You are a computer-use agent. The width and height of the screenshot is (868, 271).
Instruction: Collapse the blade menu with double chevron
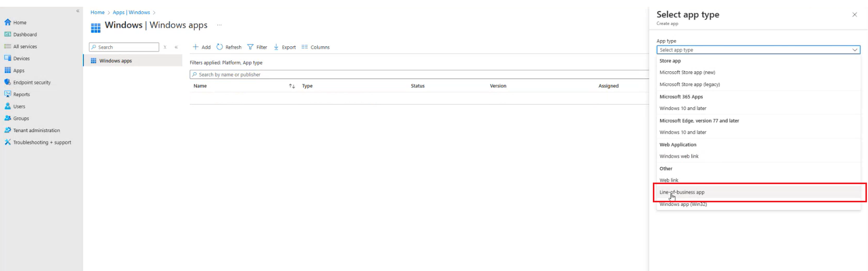176,47
